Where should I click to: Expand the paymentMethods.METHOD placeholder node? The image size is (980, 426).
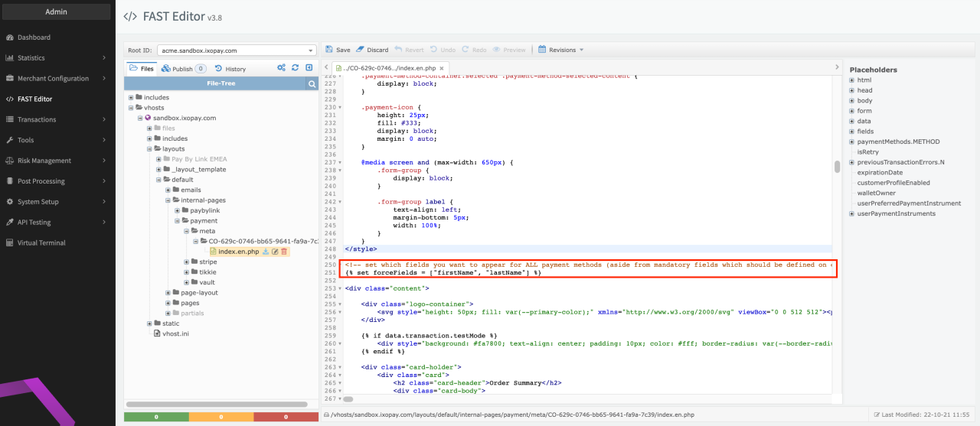851,141
